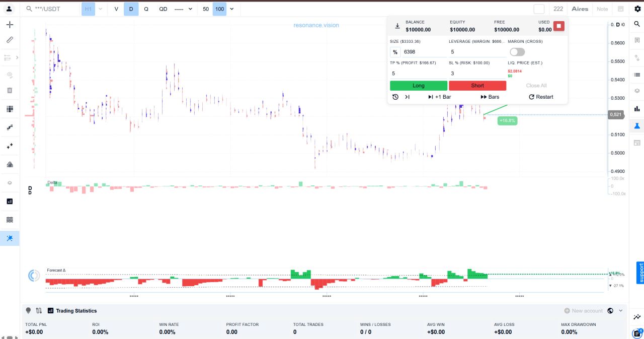Click the skip-to-end arrow icon

click(408, 97)
